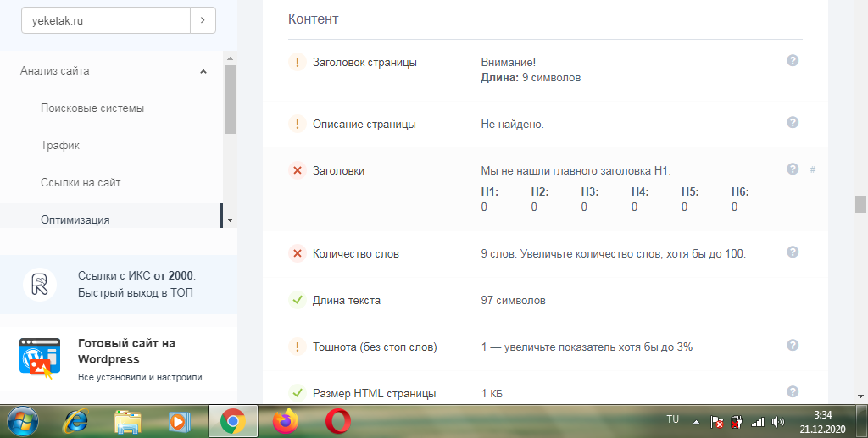The image size is (868, 438).
Task: Open help for Количество слов row
Action: pyautogui.click(x=793, y=252)
